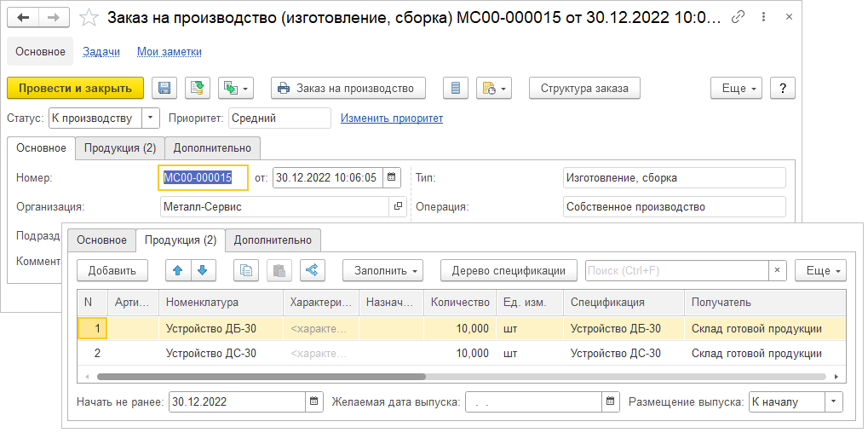This screenshot has height=433, width=868.
Task: Expand the upper Еще menu
Action: (736, 88)
